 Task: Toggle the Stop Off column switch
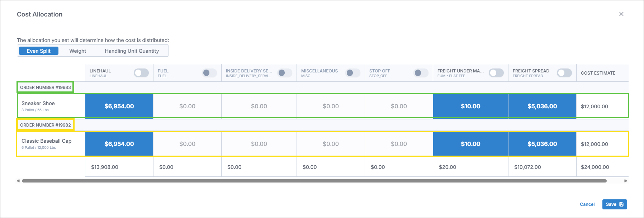[421, 73]
